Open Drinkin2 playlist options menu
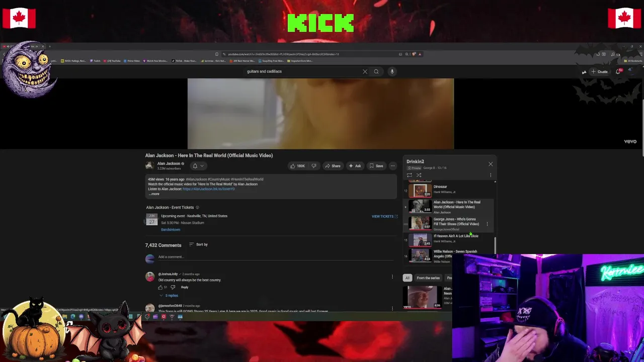644x362 pixels. tap(491, 175)
